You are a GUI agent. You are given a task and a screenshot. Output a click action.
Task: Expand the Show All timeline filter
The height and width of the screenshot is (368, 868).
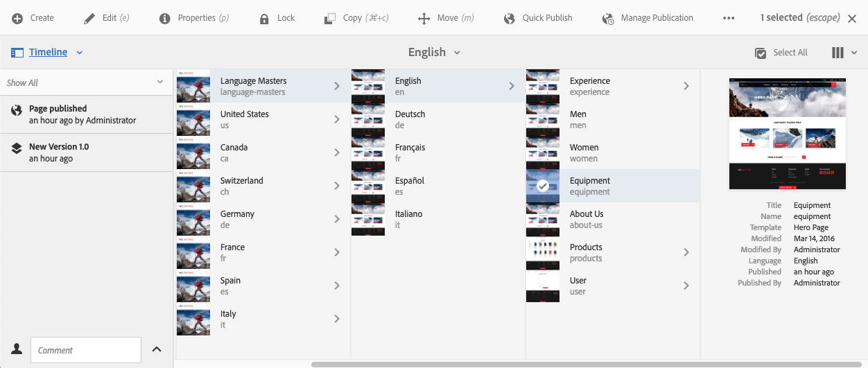[85, 82]
